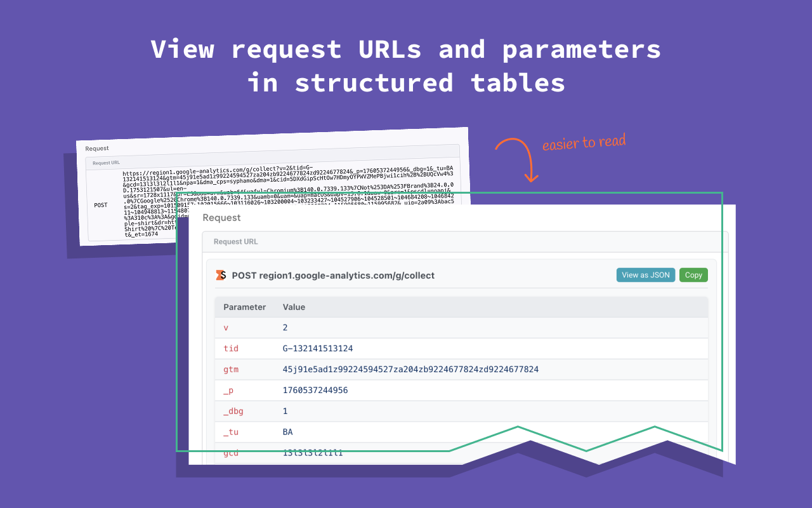
Task: Click the View as JSON button
Action: 645,275
